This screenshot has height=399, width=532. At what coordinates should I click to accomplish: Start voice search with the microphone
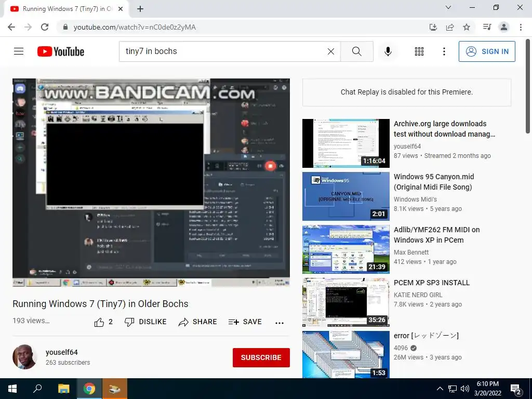[x=388, y=51]
